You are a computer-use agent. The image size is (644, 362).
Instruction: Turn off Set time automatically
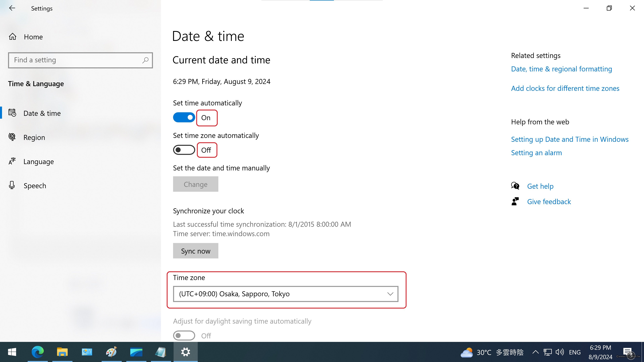184,117
